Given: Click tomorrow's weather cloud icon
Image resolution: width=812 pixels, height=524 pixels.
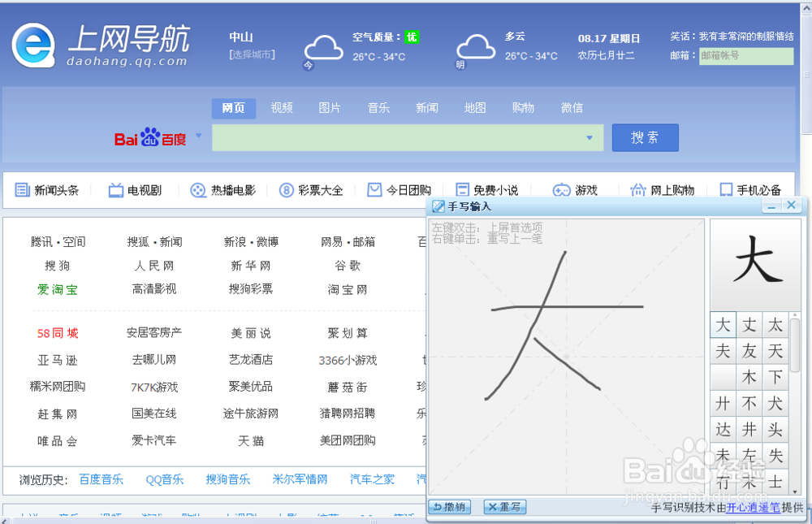Looking at the screenshot, I should pos(475,47).
